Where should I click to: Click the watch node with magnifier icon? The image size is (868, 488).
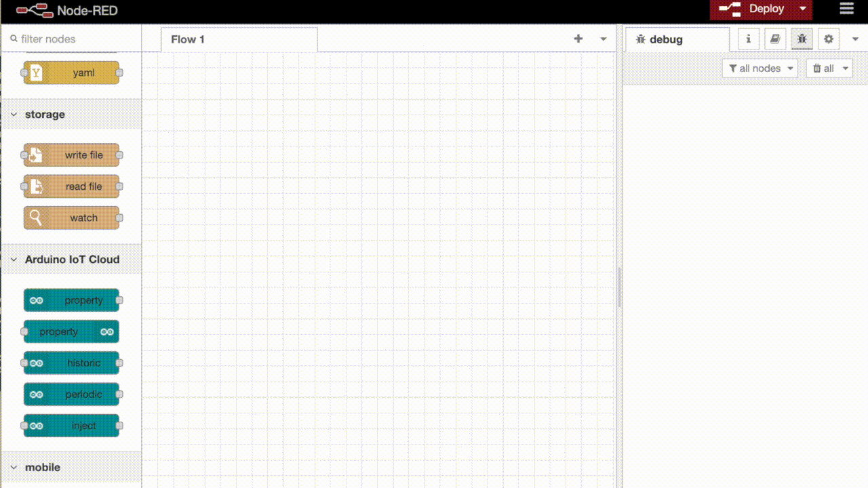[x=71, y=218]
